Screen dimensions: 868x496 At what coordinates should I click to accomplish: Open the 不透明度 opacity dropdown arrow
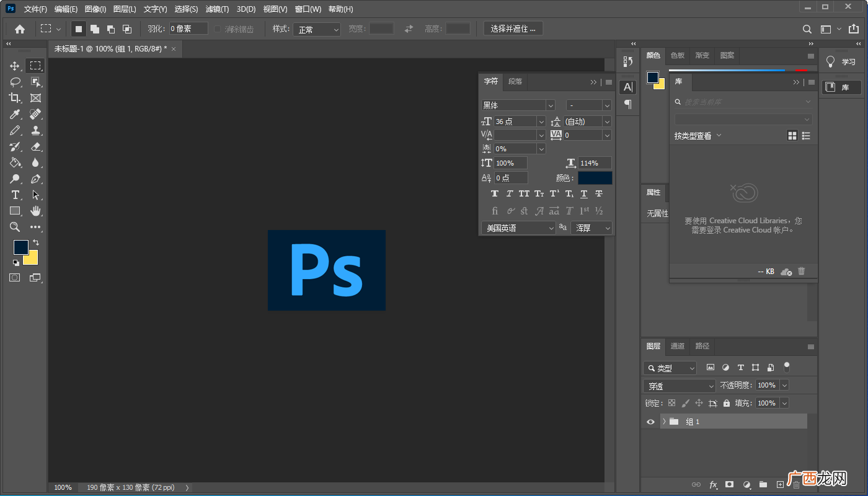(x=784, y=385)
